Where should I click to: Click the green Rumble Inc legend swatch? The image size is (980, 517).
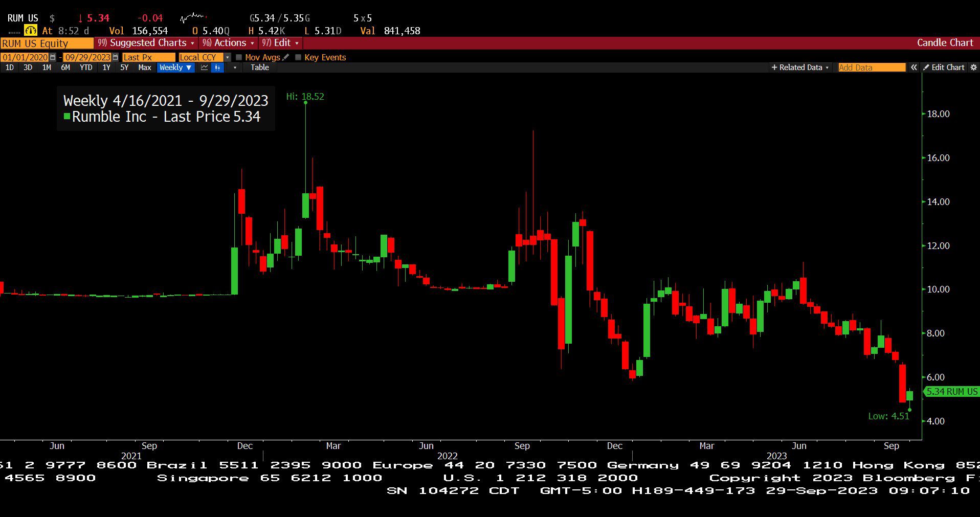point(66,117)
